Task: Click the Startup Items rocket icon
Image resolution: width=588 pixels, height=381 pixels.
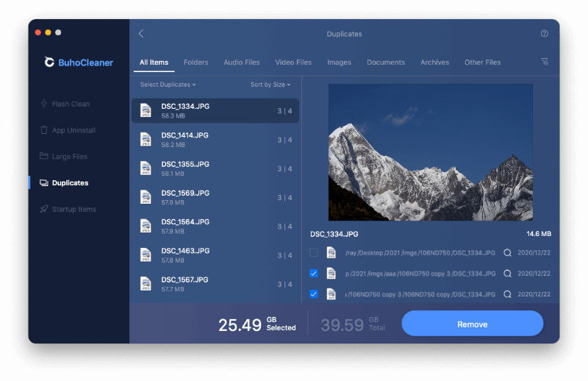Action: click(44, 209)
